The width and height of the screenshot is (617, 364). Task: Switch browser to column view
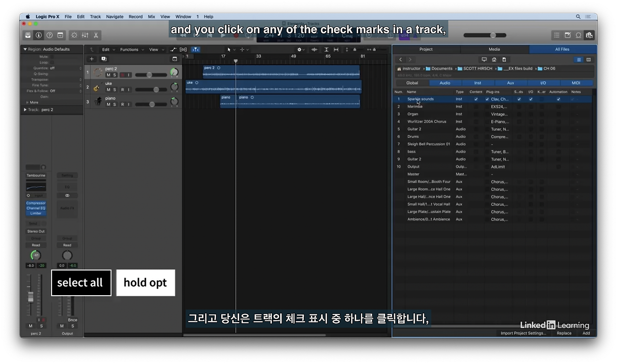[x=589, y=60]
